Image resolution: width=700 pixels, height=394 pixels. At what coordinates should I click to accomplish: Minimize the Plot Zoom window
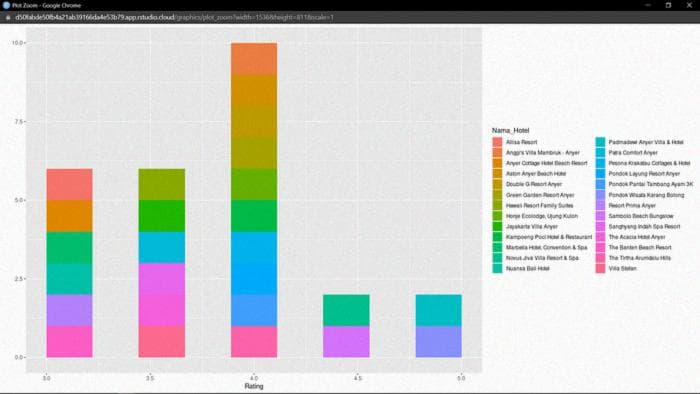coord(648,5)
